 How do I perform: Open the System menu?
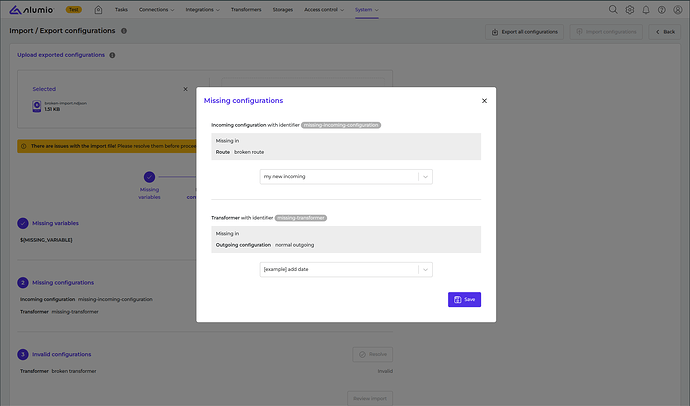pyautogui.click(x=367, y=10)
